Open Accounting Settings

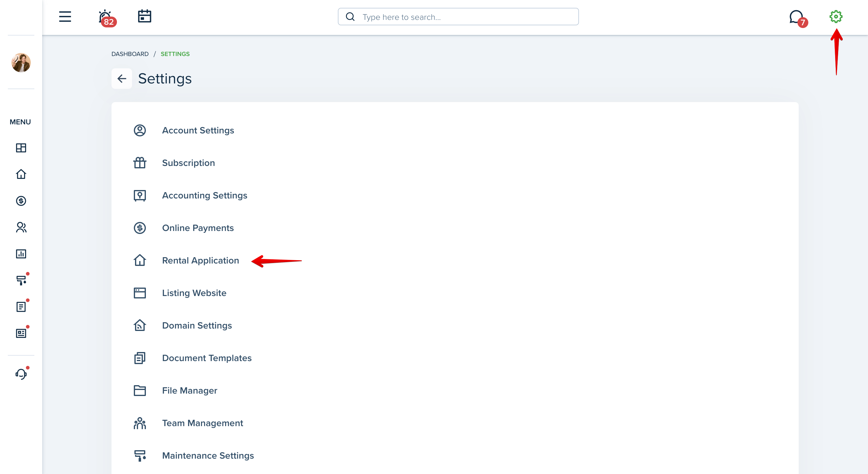click(205, 195)
